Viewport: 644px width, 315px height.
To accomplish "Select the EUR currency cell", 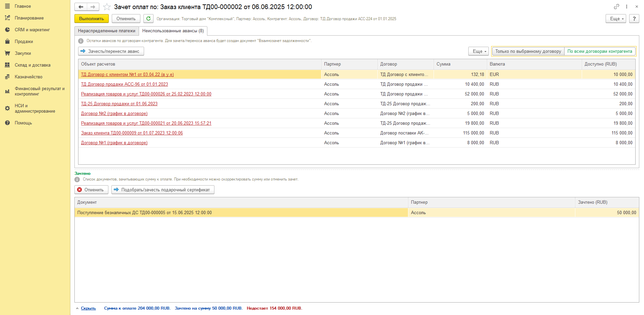I will (534, 75).
